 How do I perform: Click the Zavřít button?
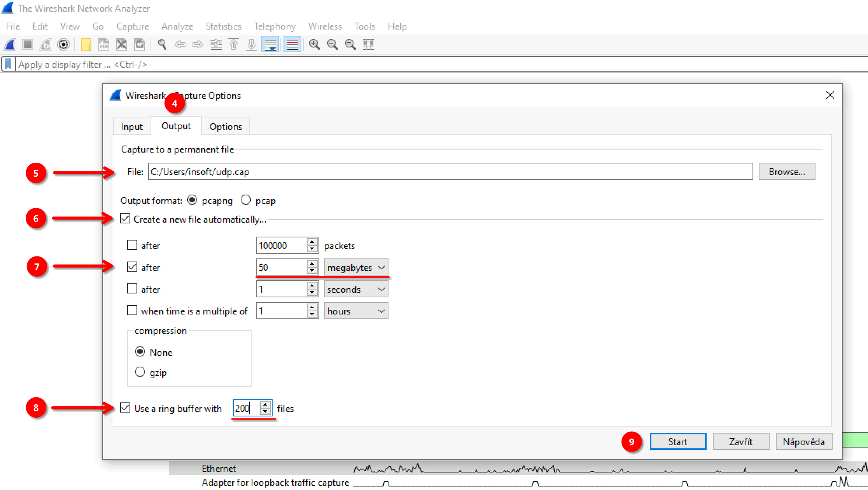tap(741, 442)
